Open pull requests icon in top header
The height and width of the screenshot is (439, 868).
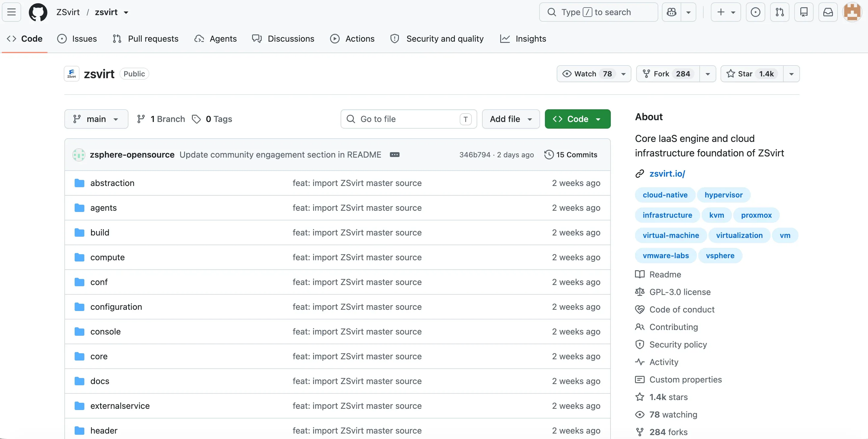click(780, 12)
